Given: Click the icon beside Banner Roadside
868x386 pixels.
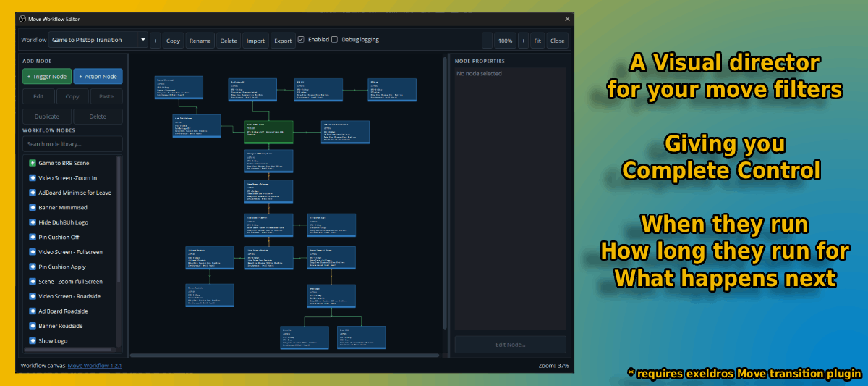Looking at the screenshot, I should pos(33,325).
